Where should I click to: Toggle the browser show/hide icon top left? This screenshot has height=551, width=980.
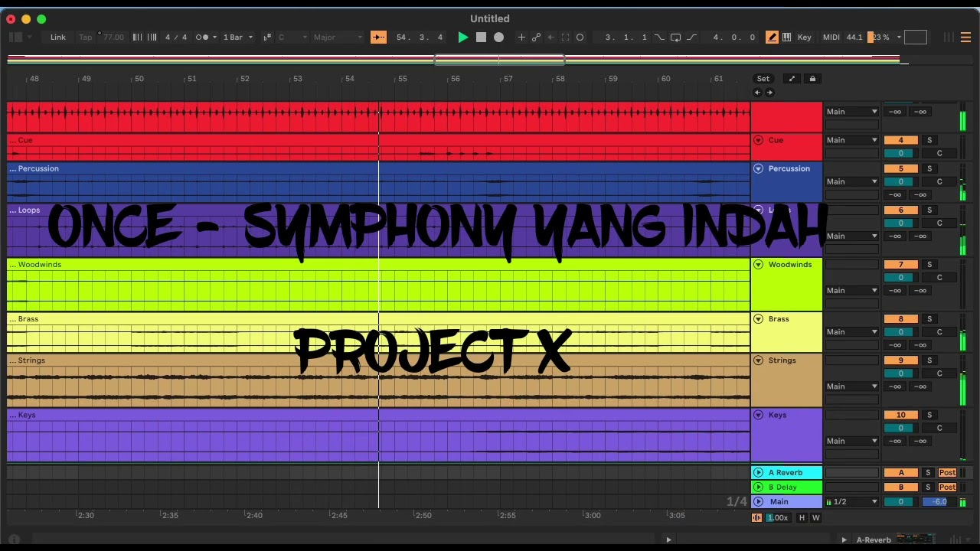coord(15,37)
